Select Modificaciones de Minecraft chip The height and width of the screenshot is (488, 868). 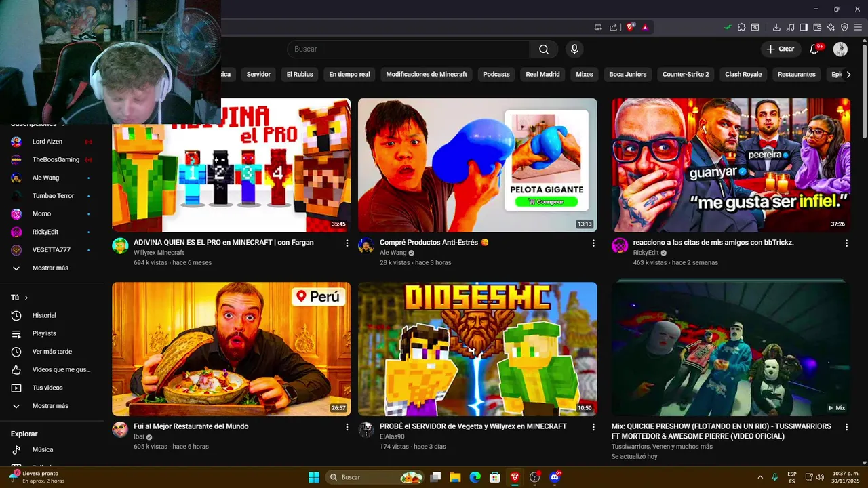click(427, 74)
